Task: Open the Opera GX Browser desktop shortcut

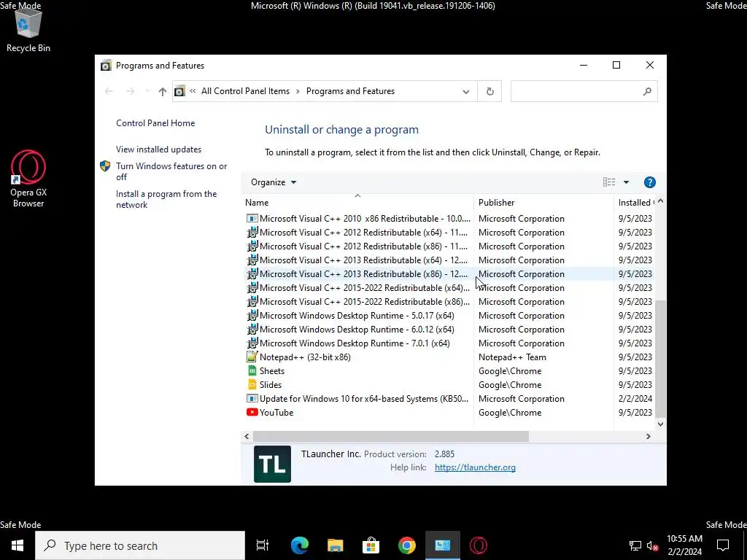Action: pos(28,179)
